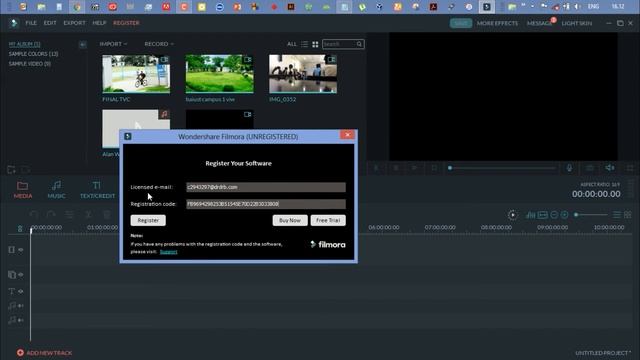Toggle visibility eye of text track
The height and width of the screenshot is (360, 640).
(21, 291)
